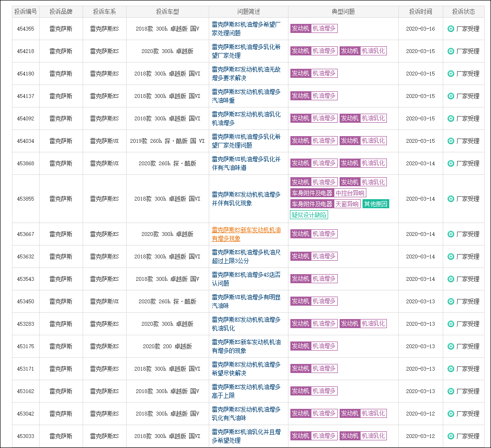Click 典型问题 column header

tap(343, 12)
